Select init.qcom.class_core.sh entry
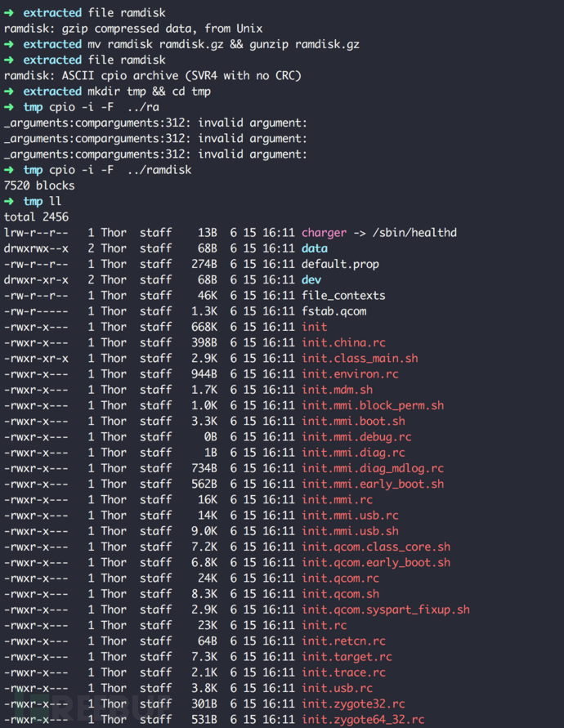Screen dimensions: 564x728 376,547
